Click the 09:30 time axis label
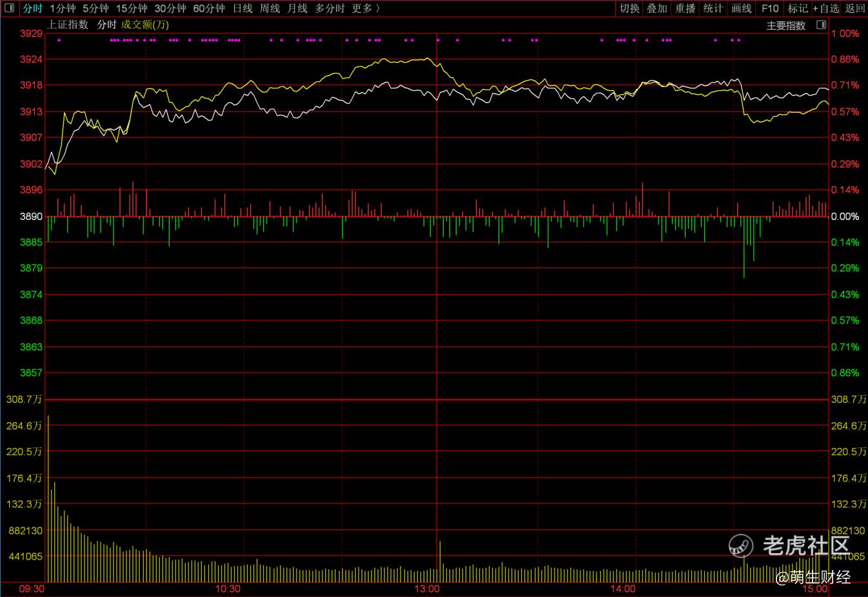Screen dimensions: 868x597 tap(32, 589)
